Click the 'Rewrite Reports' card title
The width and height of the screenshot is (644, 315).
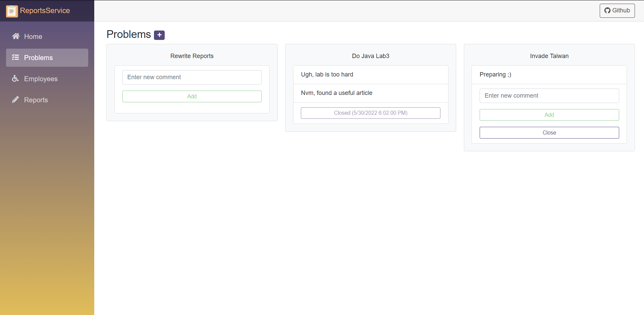click(192, 56)
